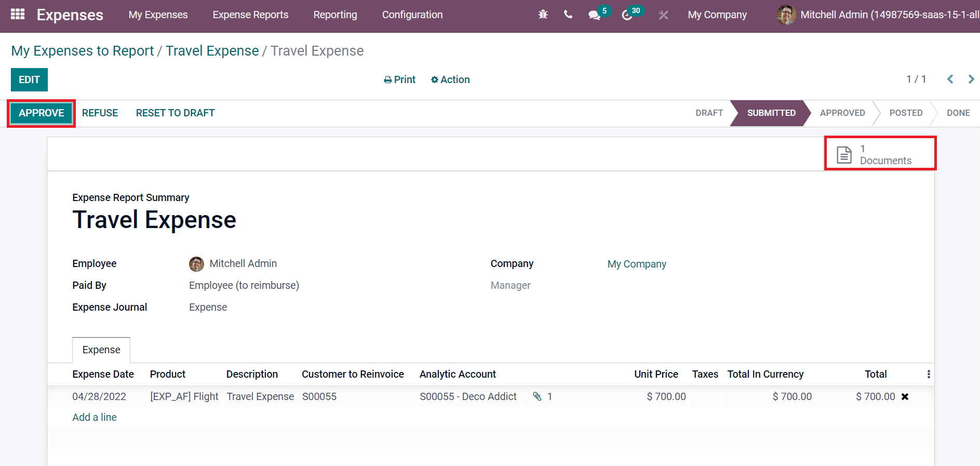Screen dimensions: 980x466
Task: Click the EDIT button
Action: pyautogui.click(x=29, y=79)
